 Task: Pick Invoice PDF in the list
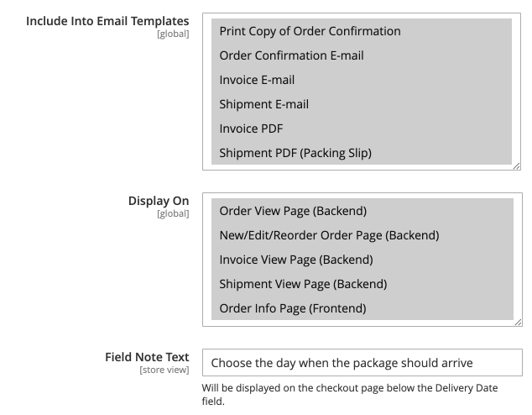click(251, 129)
